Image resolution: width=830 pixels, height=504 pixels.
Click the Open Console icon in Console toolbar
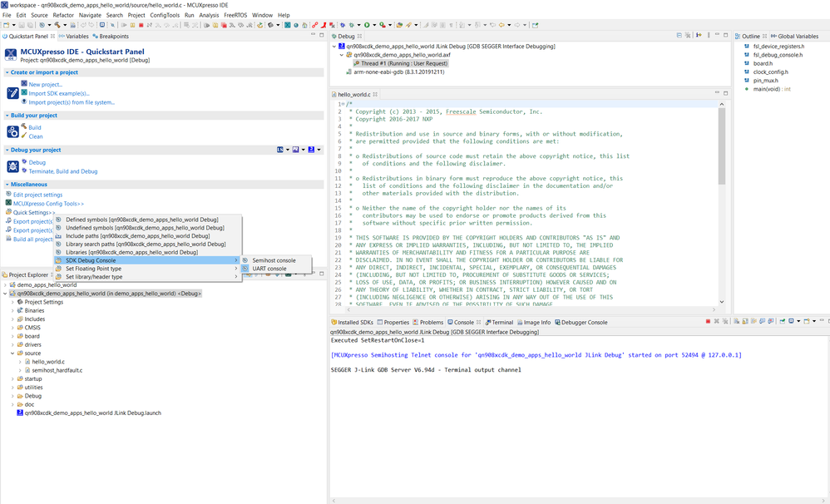pyautogui.click(x=806, y=321)
